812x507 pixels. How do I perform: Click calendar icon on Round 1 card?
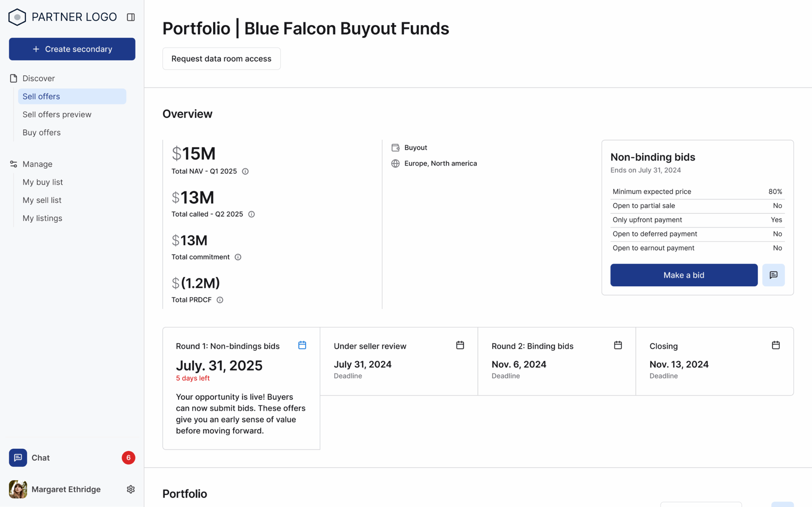click(302, 345)
